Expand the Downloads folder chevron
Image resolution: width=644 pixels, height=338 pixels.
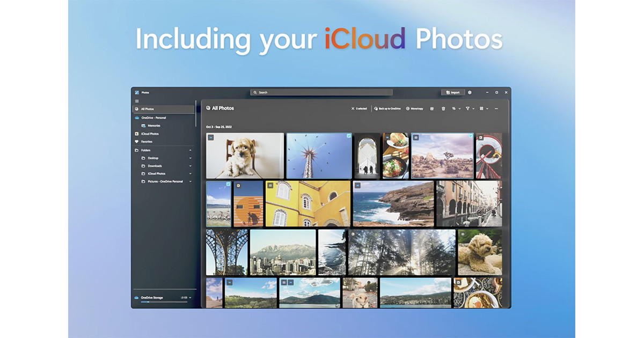pyautogui.click(x=191, y=166)
